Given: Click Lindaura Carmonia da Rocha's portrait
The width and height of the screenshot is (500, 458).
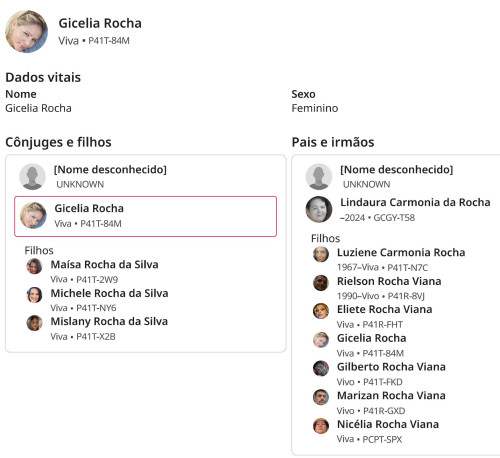Looking at the screenshot, I should pyautogui.click(x=319, y=209).
